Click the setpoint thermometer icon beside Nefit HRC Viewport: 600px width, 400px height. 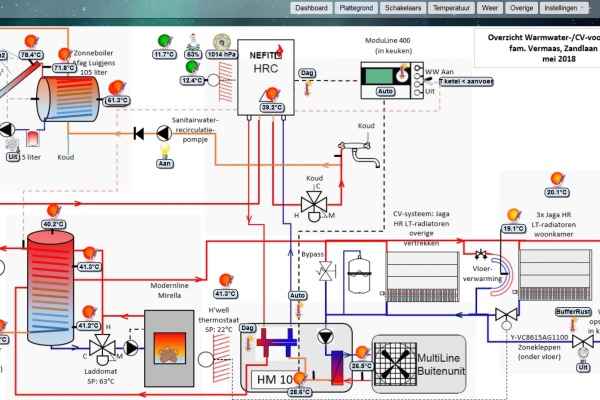click(x=307, y=89)
